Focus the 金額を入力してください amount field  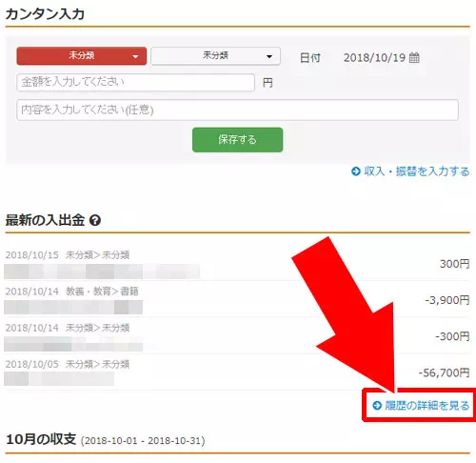pos(135,83)
